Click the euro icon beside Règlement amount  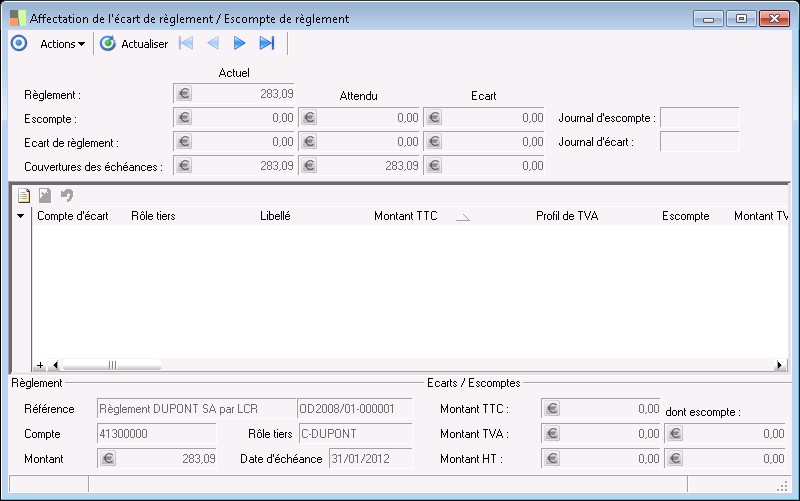point(184,94)
